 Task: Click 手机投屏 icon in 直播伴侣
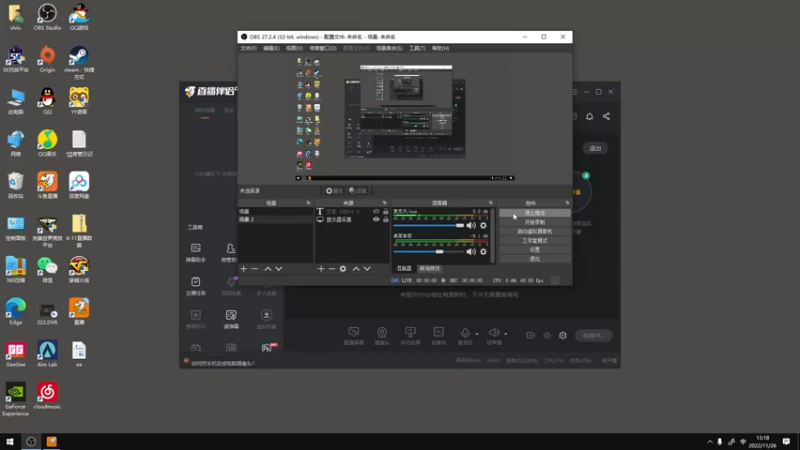pyautogui.click(x=410, y=335)
